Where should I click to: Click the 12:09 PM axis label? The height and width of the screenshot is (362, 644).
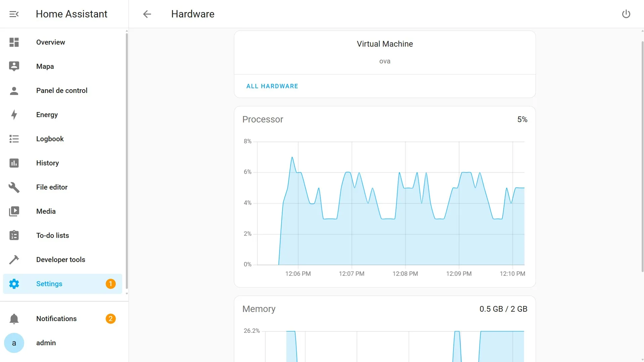459,274
